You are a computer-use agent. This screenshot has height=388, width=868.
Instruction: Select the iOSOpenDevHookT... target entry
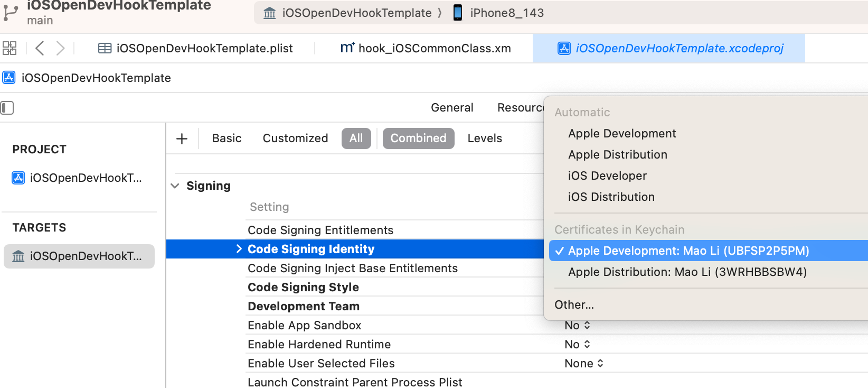click(79, 256)
